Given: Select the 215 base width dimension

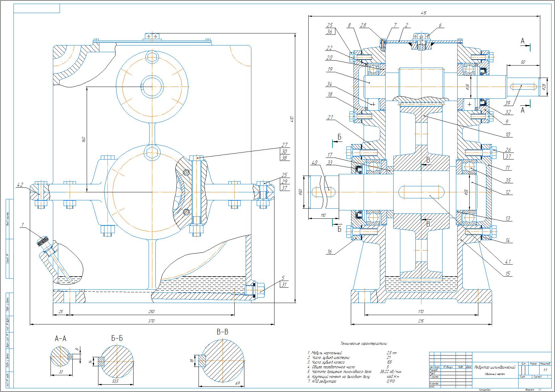Looking at the screenshot, I should (421, 321).
